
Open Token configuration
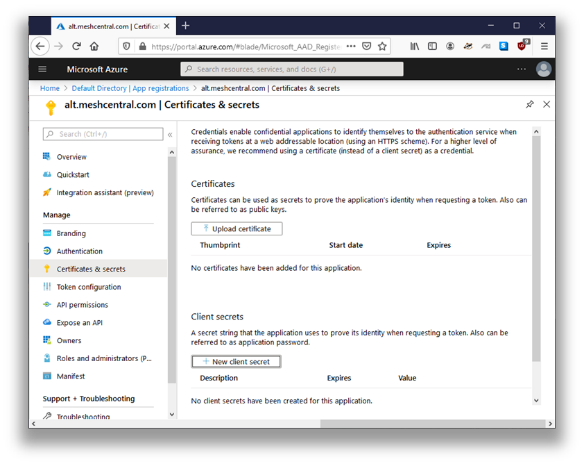[89, 287]
